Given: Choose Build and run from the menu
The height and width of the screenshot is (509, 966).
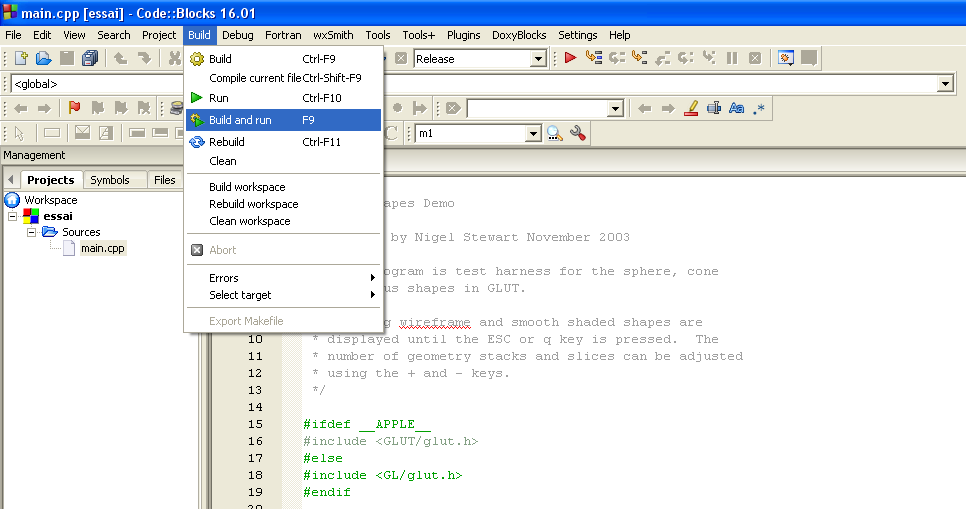Looking at the screenshot, I should [x=283, y=120].
